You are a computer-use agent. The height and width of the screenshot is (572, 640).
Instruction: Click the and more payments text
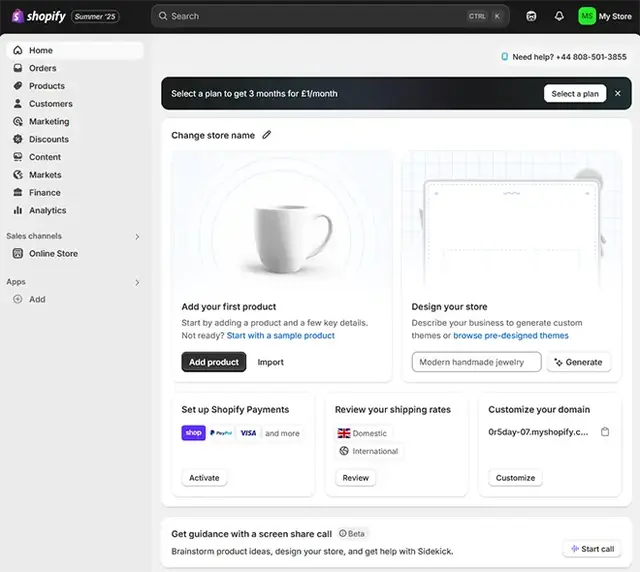click(282, 433)
